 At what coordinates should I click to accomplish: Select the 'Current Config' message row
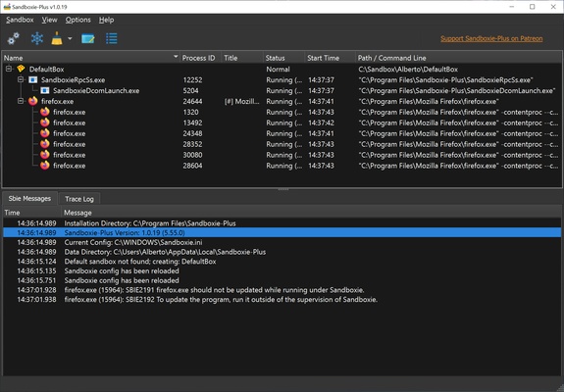click(x=282, y=242)
